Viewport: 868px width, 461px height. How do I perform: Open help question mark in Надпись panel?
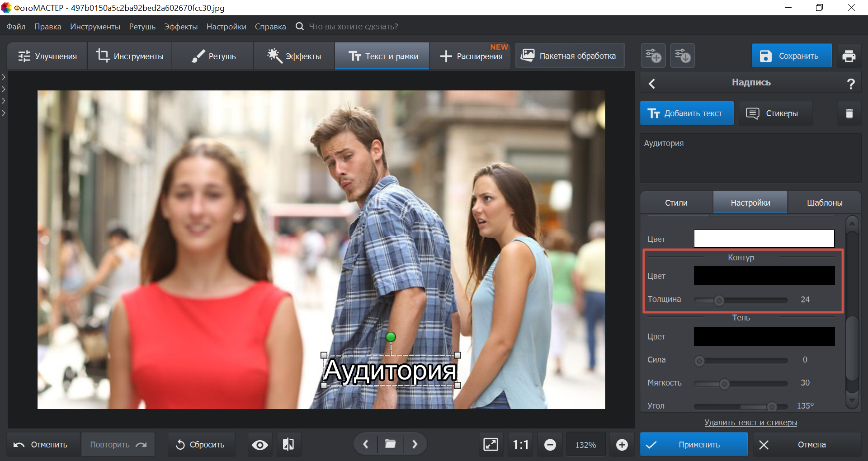point(851,83)
